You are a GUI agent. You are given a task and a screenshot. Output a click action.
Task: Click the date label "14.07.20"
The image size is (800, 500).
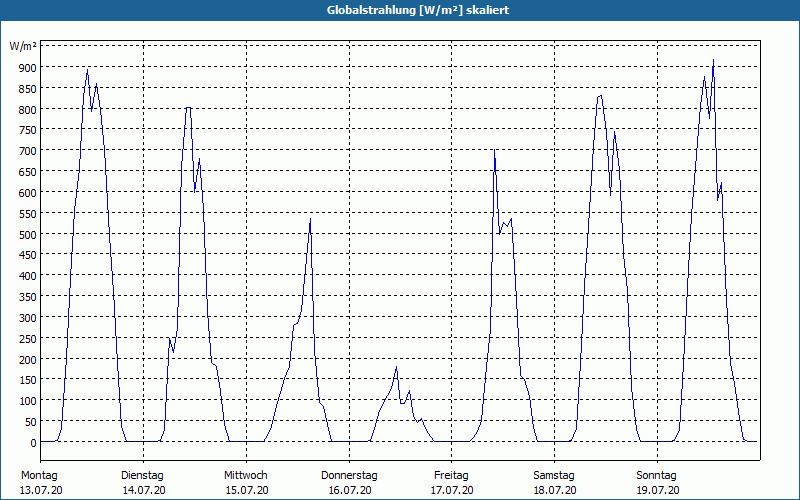point(144,491)
